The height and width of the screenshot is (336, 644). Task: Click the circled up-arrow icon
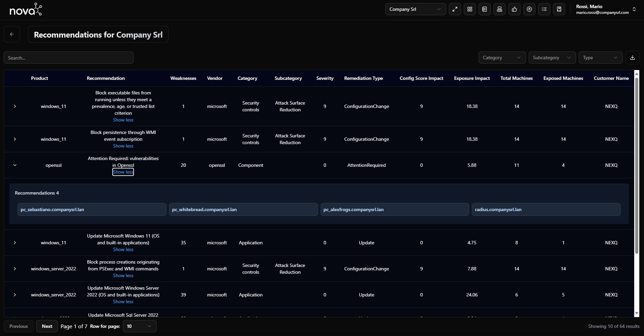(x=529, y=9)
